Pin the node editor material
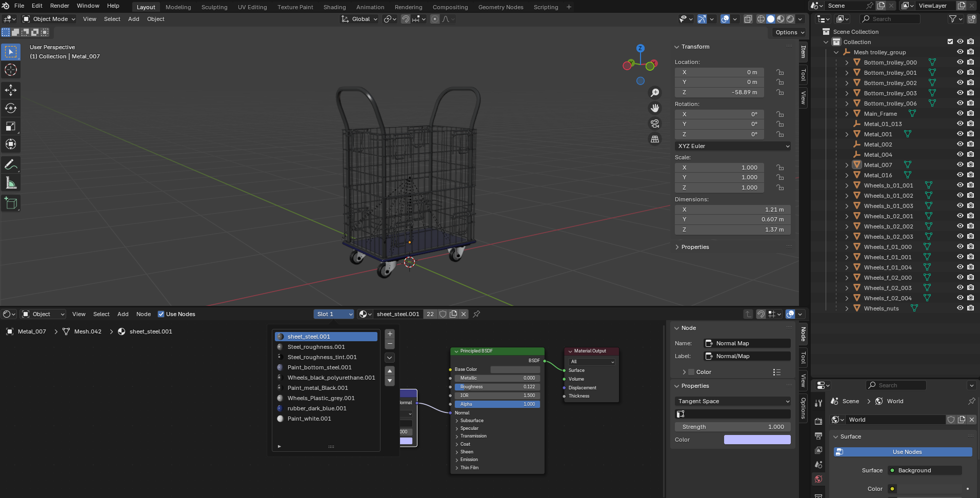Viewport: 980px width, 498px height. [x=476, y=314]
